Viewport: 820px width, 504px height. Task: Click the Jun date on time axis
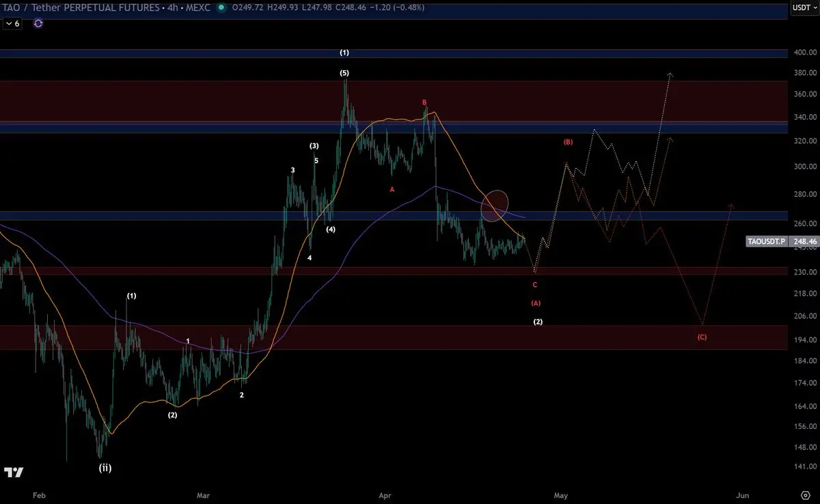tap(743, 494)
